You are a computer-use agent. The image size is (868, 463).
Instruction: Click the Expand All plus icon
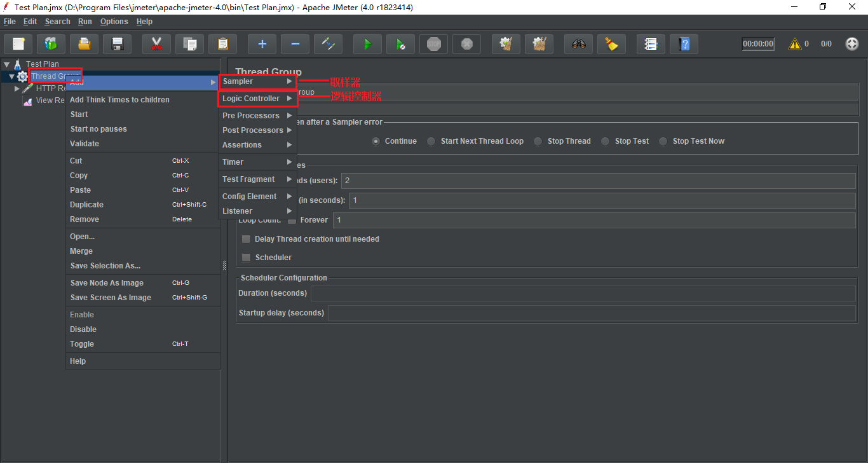click(262, 44)
